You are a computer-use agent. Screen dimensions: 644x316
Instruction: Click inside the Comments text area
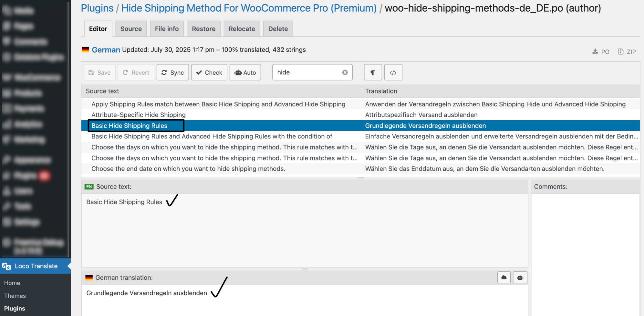pyautogui.click(x=585, y=255)
